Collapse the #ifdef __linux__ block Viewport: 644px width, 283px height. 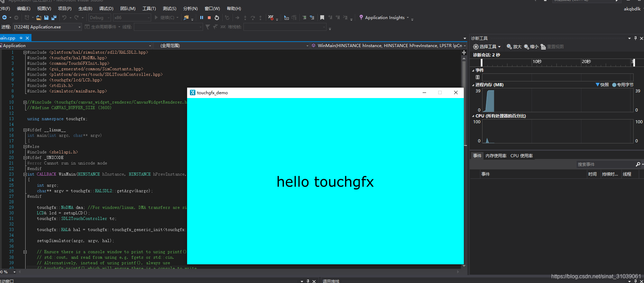25,130
